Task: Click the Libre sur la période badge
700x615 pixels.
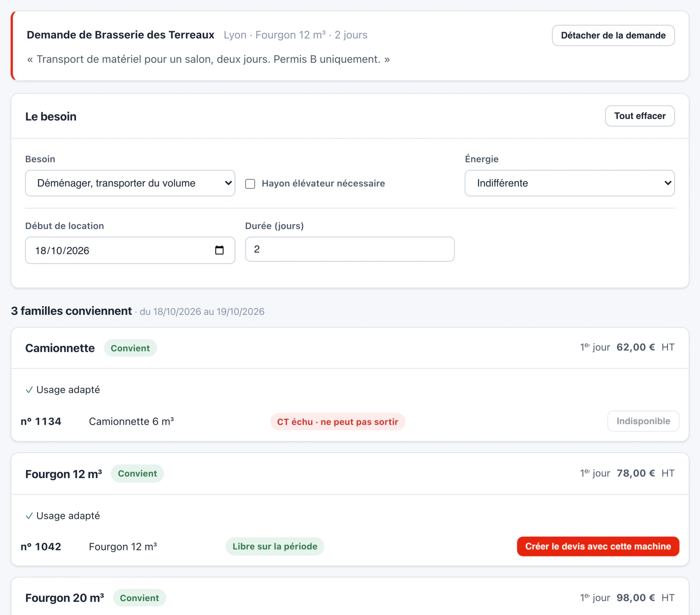Action: pos(275,546)
